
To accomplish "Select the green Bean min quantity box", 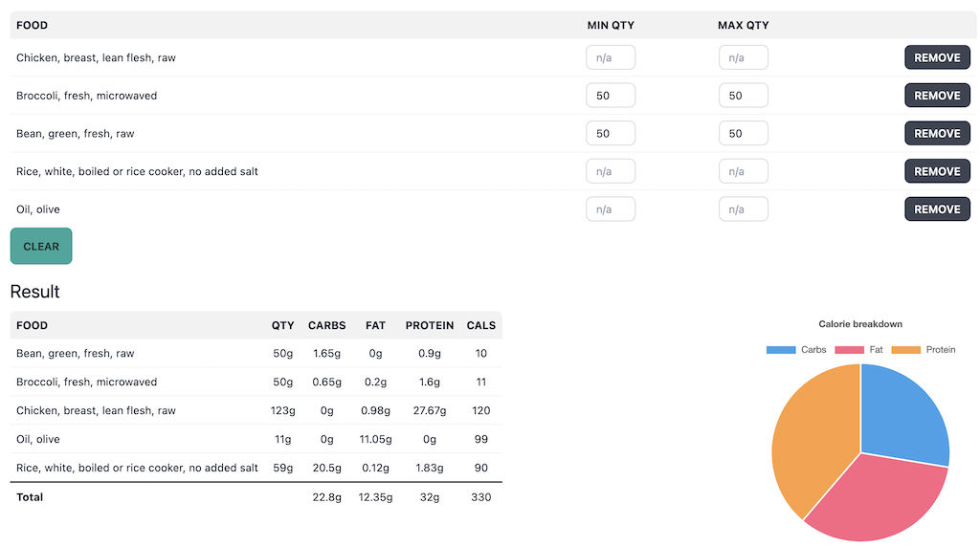I will [x=610, y=134].
